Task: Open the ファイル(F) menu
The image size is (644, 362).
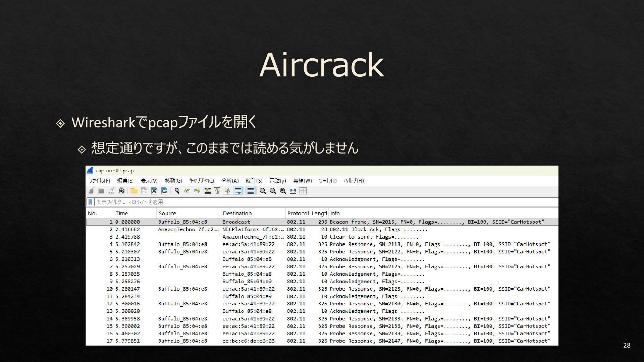Action: 99,181
